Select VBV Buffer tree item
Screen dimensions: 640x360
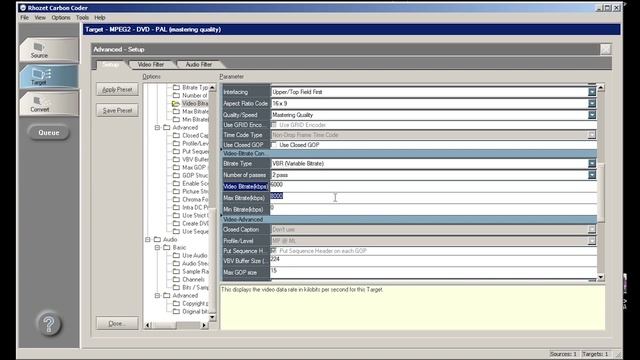pyautogui.click(x=195, y=160)
